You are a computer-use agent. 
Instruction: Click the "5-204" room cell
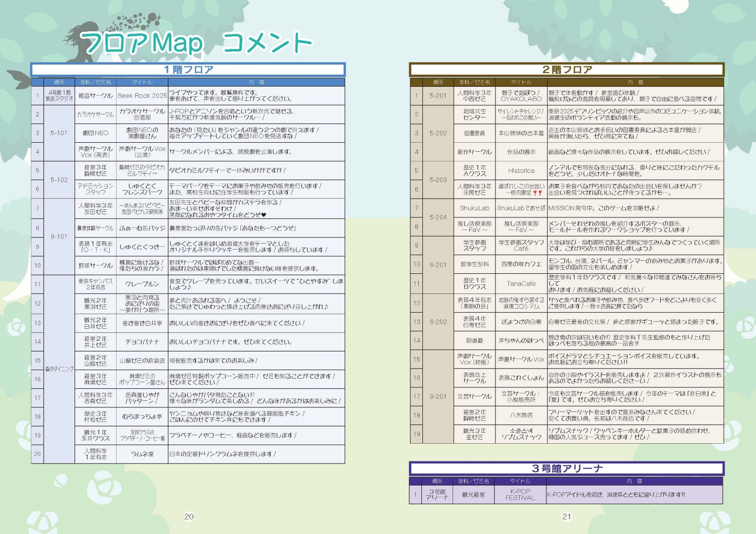click(x=438, y=217)
